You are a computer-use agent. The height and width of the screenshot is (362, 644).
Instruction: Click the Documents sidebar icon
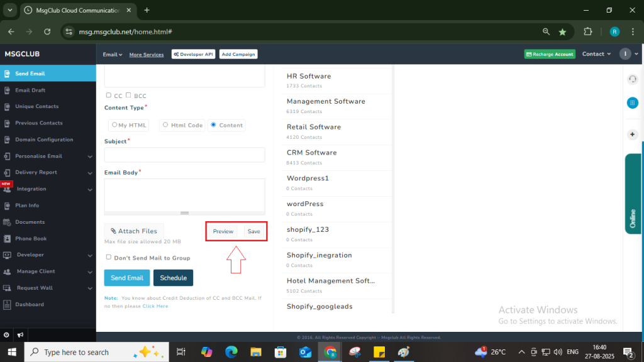7,222
